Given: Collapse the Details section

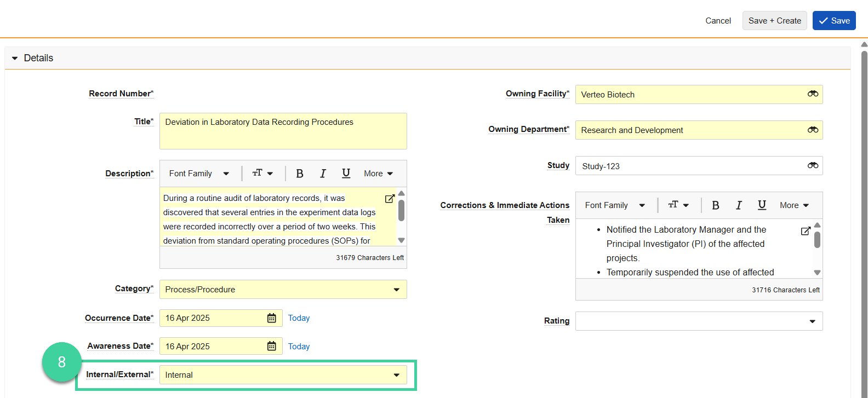Looking at the screenshot, I should [15, 58].
